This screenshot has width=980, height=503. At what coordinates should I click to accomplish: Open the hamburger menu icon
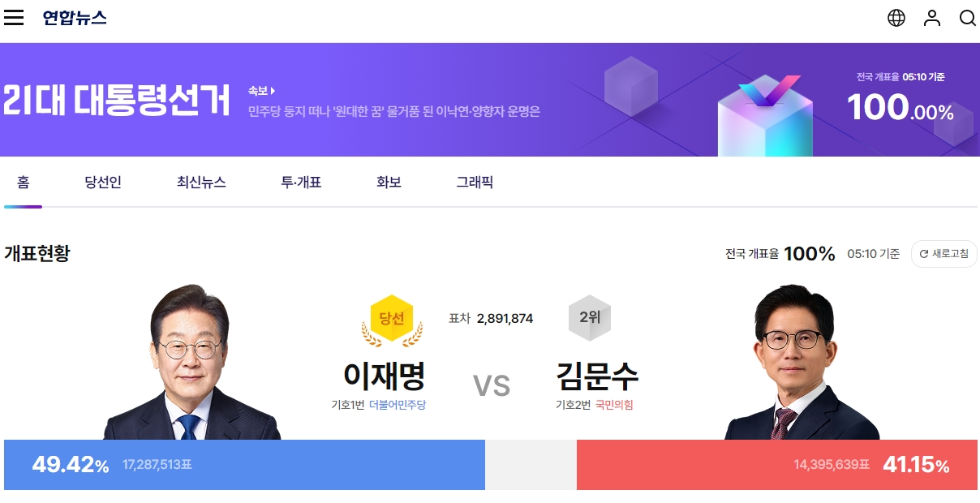14,18
